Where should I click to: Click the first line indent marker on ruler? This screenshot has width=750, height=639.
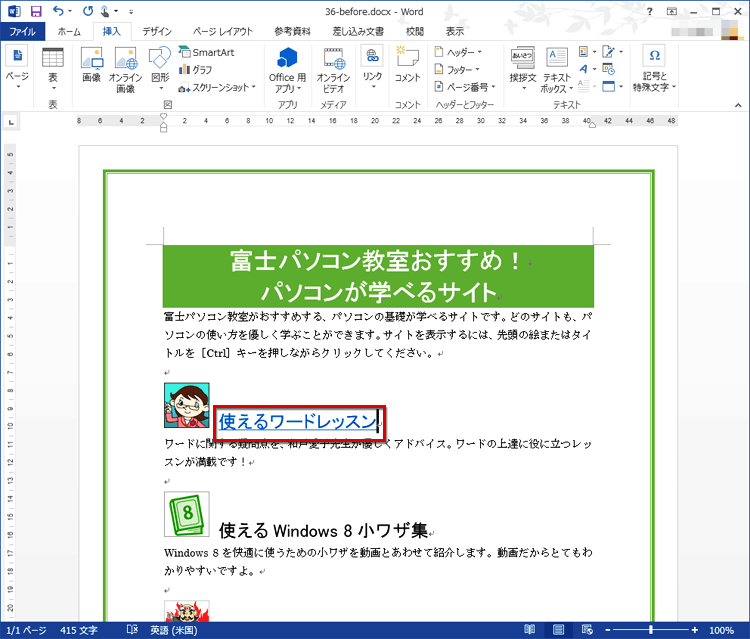coord(164,116)
